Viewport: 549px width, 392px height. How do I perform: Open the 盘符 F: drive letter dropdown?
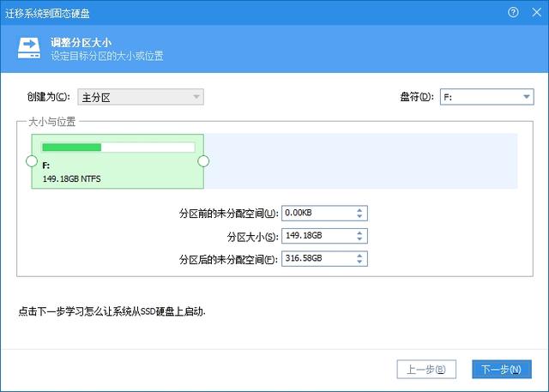[x=486, y=97]
